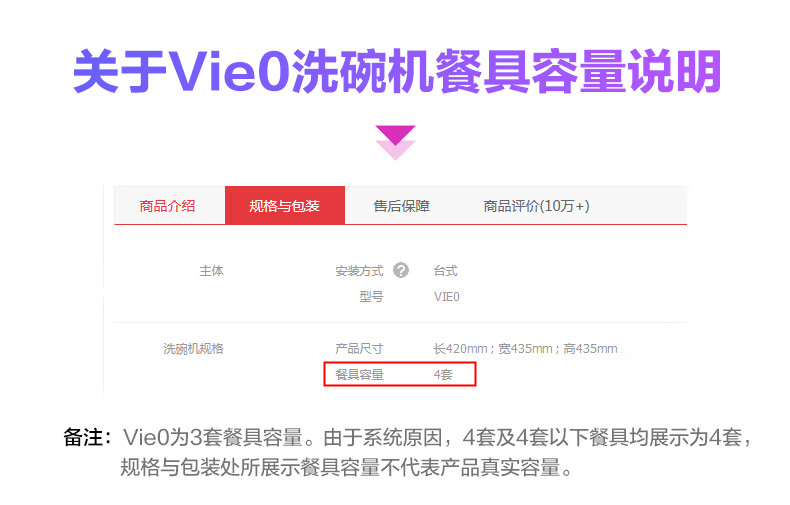
Task: Click the note line starting with Vie0为3套
Action: point(437,437)
